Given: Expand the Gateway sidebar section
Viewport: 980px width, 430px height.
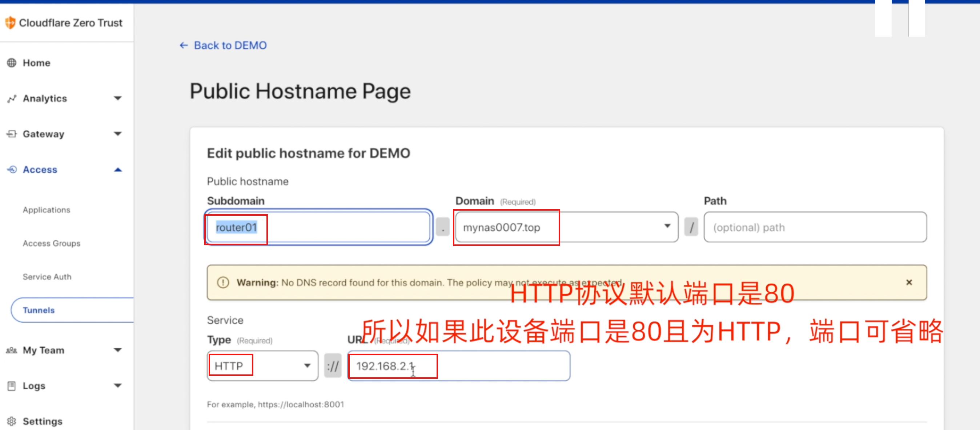Looking at the screenshot, I should coord(118,133).
